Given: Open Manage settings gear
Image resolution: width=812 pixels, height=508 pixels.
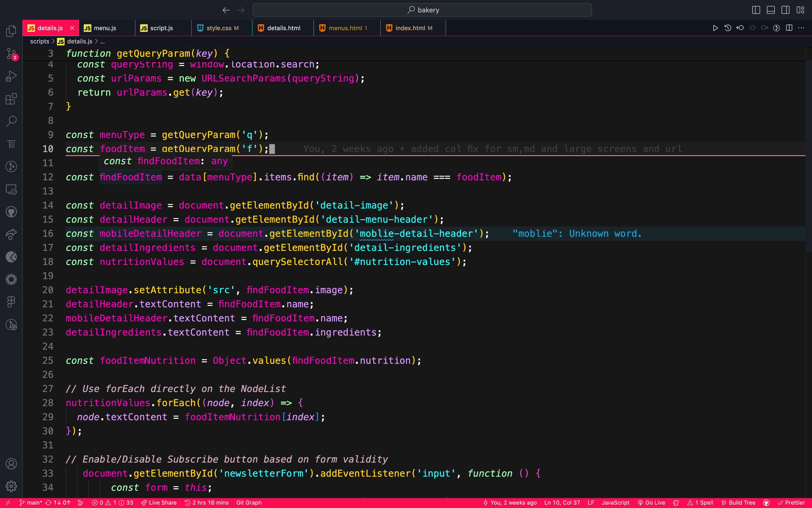Looking at the screenshot, I should click(x=11, y=486).
